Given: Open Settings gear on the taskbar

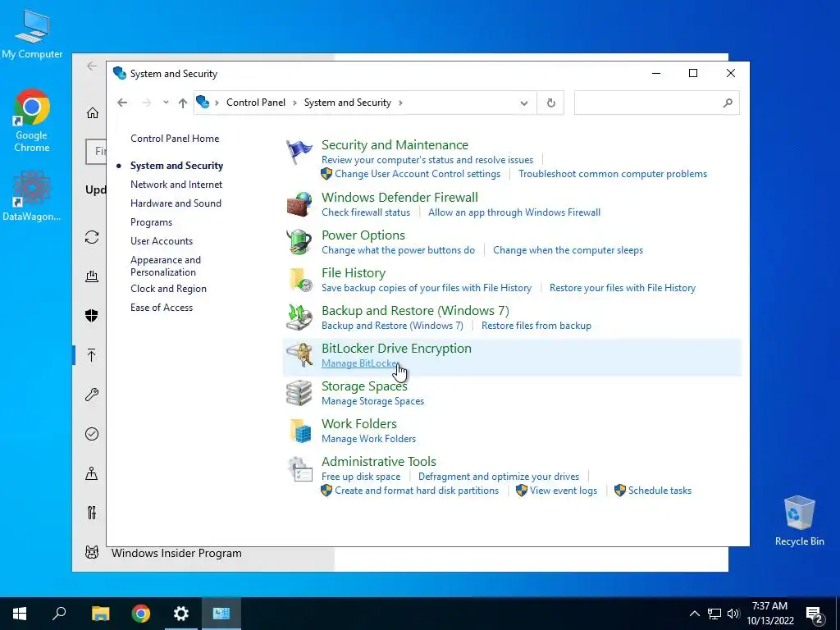Looking at the screenshot, I should pyautogui.click(x=181, y=614).
